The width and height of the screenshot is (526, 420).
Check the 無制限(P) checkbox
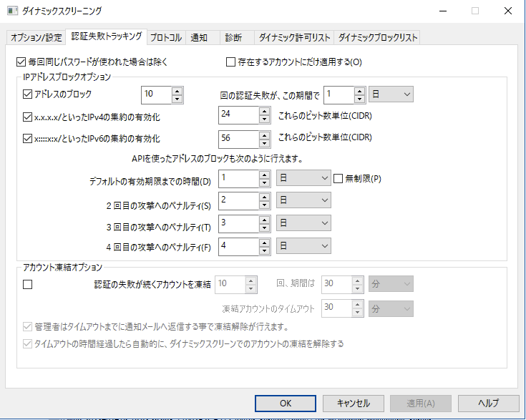[339, 178]
